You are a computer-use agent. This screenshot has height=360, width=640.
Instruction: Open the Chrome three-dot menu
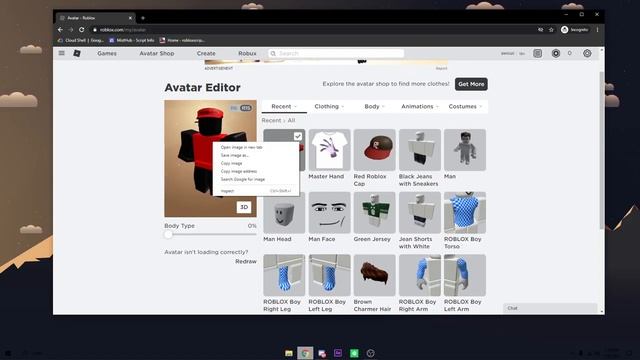coord(598,30)
